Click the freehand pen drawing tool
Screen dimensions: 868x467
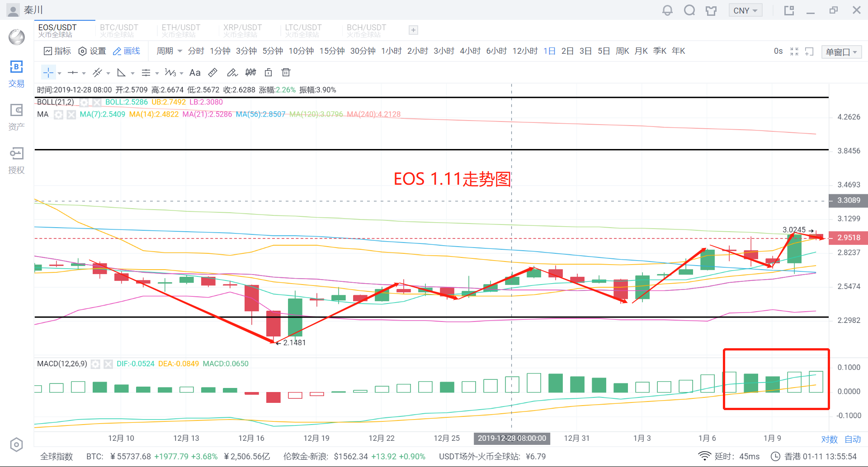232,73
